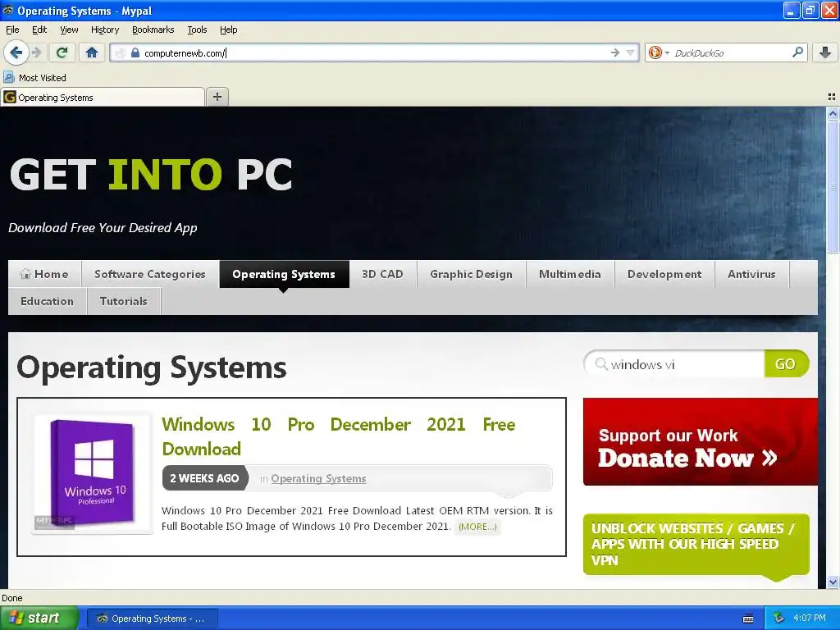Open the Windows Start button
This screenshot has width=840, height=630.
39,618
